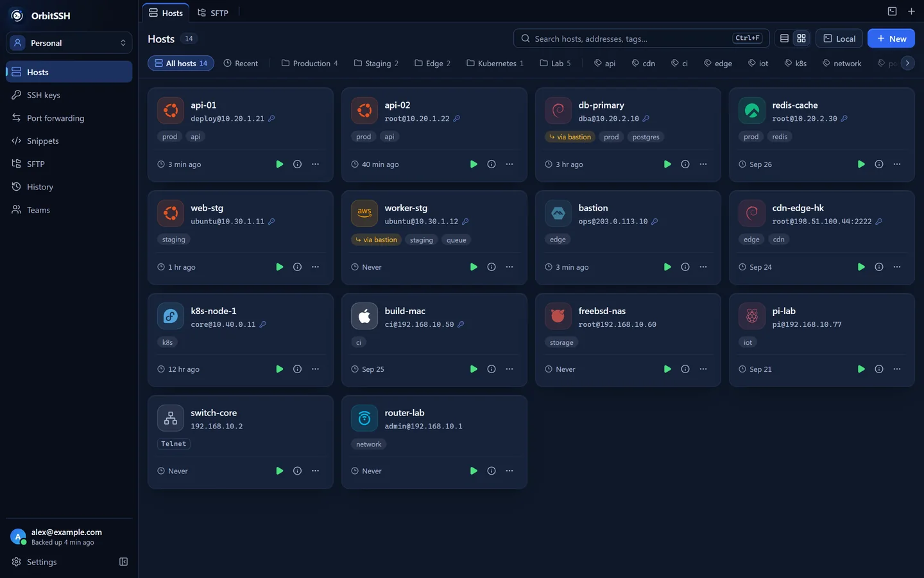Focus the Search hosts field
This screenshot has width=924, height=578.
(641, 39)
